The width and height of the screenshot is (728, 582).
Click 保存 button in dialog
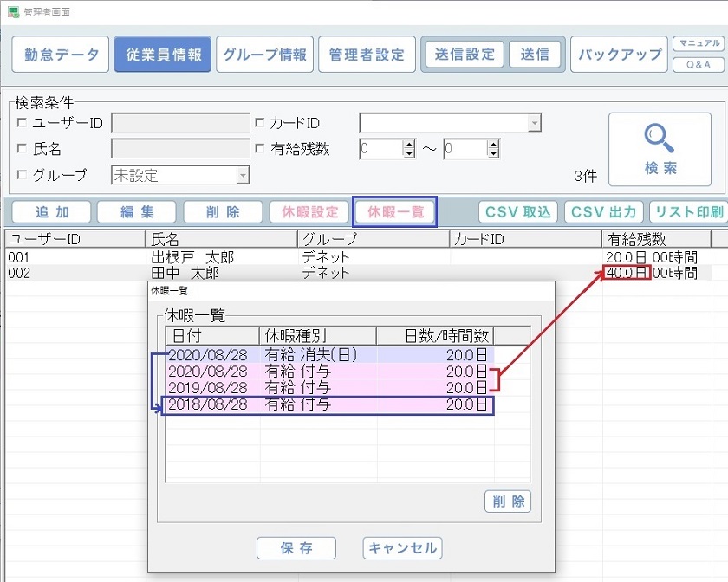coord(296,548)
